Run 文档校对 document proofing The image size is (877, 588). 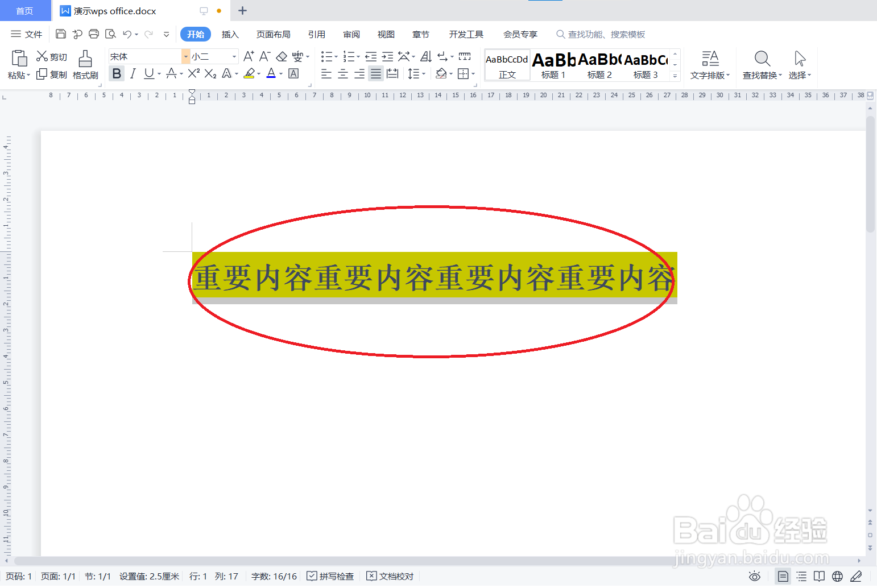[x=390, y=576]
